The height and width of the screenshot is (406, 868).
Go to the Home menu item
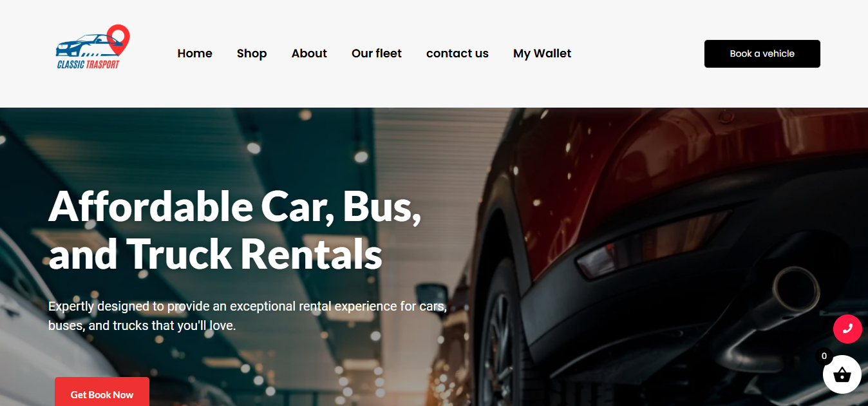[194, 53]
